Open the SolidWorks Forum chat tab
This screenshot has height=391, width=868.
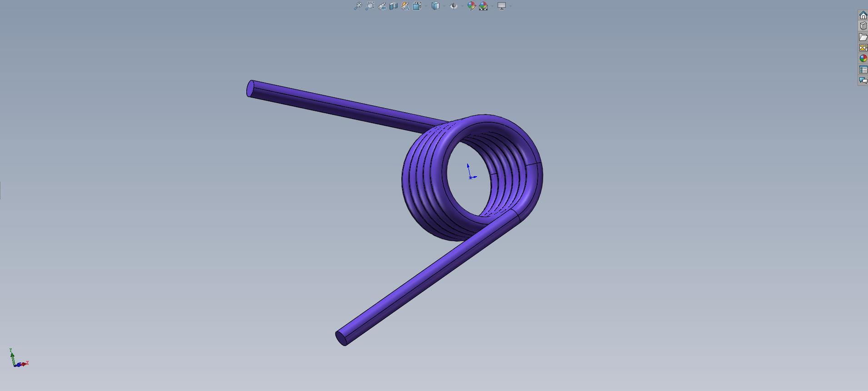(x=863, y=80)
